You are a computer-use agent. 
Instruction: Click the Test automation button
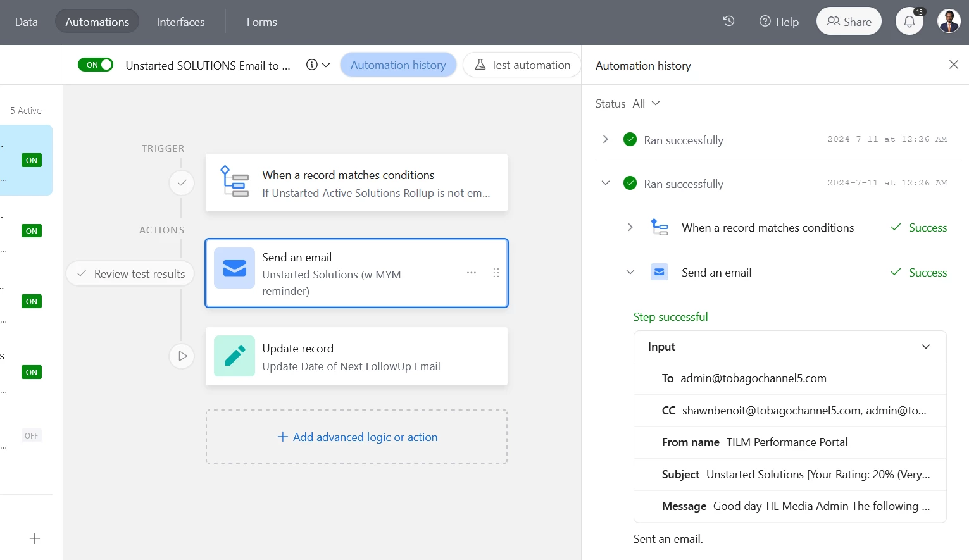point(523,65)
